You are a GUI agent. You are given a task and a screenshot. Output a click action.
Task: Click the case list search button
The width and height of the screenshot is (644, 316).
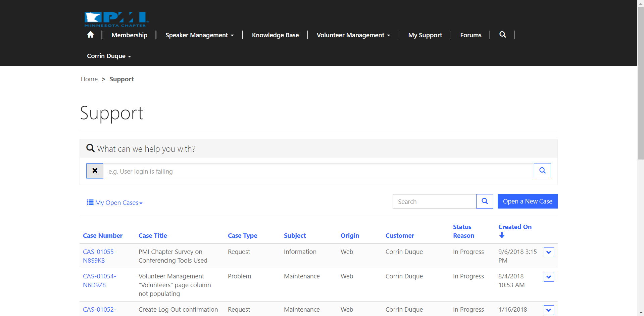click(485, 201)
